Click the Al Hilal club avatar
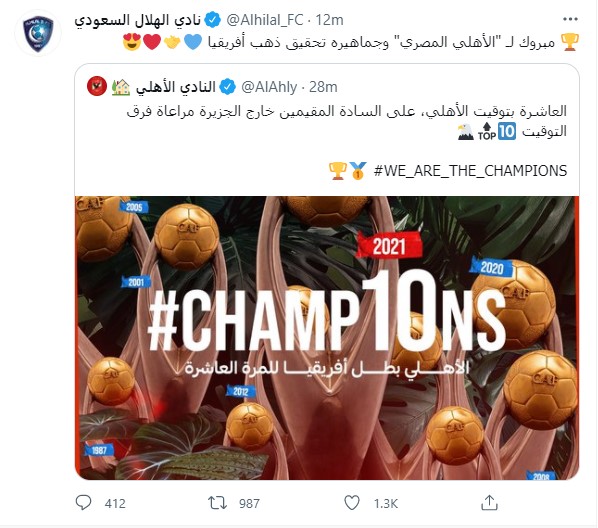 point(38,33)
